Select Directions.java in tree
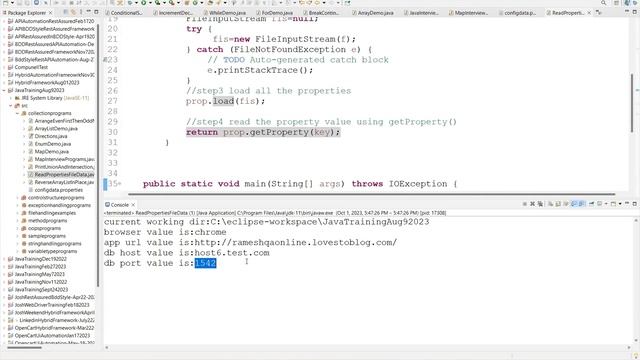The image size is (640, 360). click(x=51, y=136)
